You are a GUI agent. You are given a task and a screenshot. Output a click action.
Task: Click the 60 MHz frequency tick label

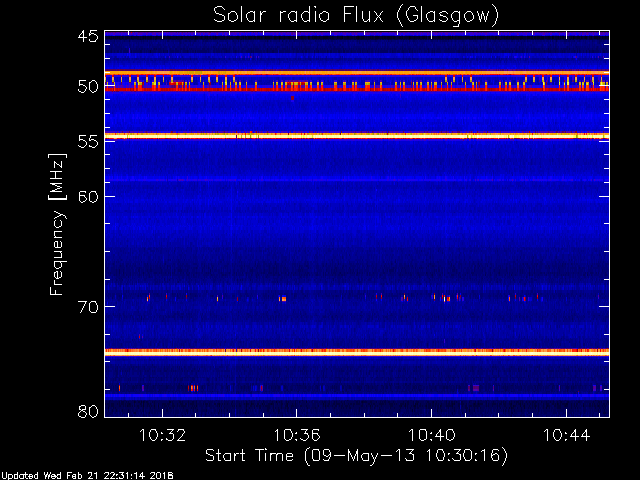click(x=87, y=196)
